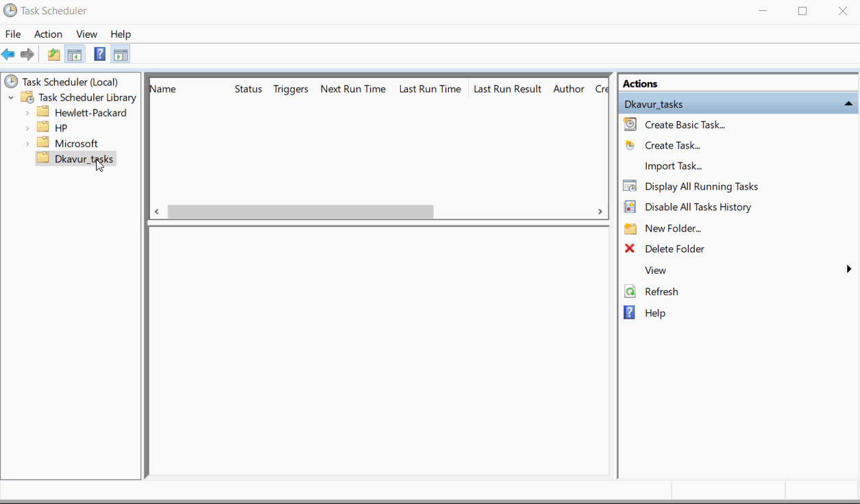Toggle the action pane visibility
The image size is (860, 504).
coord(121,54)
